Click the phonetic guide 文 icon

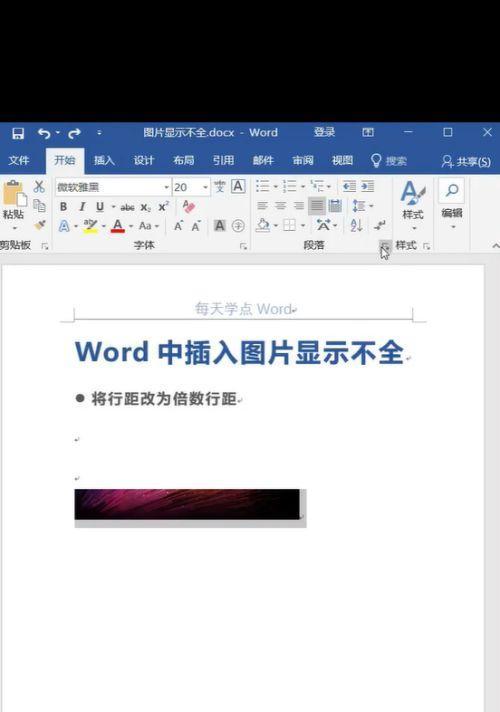(x=220, y=186)
